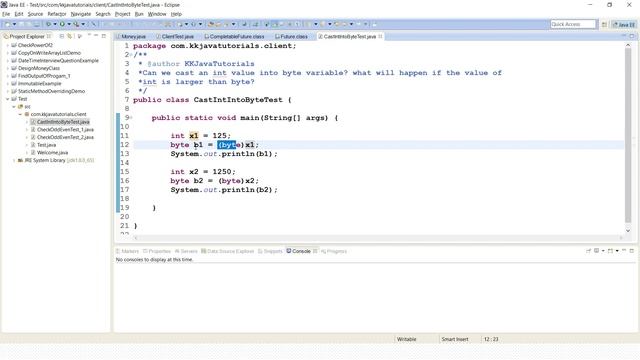Open the Navigate menu
The width and height of the screenshot is (640, 360).
(x=81, y=14)
